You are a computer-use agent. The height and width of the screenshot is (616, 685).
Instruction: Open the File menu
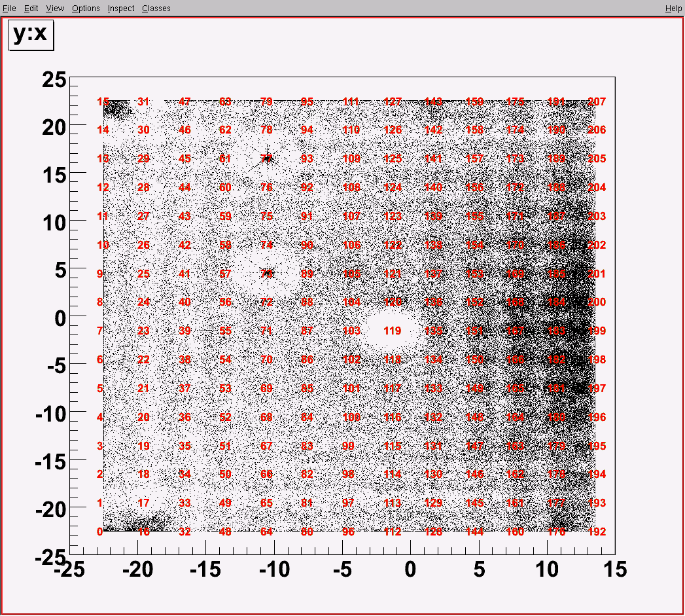point(9,9)
